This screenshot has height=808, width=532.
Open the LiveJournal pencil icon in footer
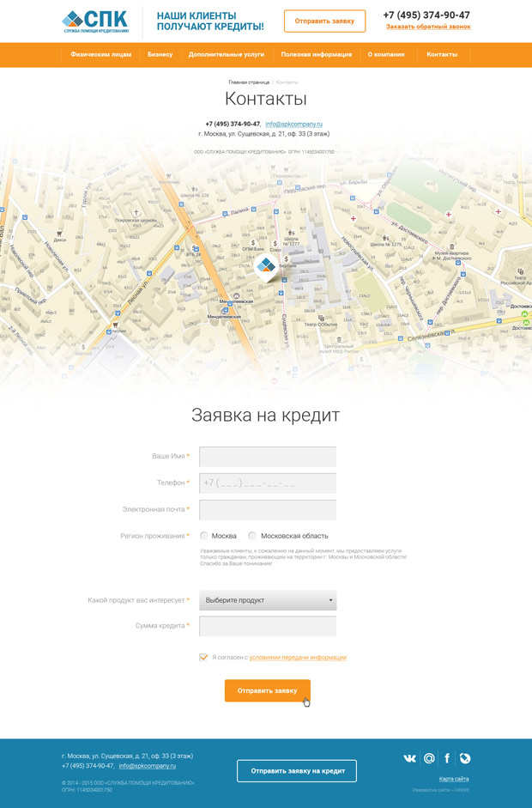pyautogui.click(x=464, y=758)
